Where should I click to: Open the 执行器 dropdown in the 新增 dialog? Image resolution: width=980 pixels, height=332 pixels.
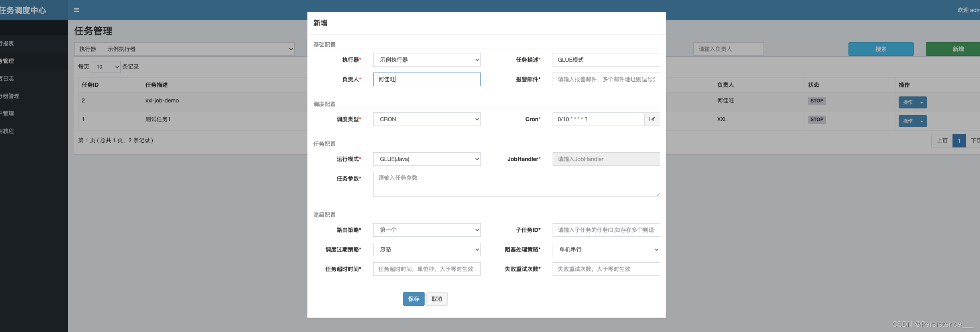click(427, 60)
